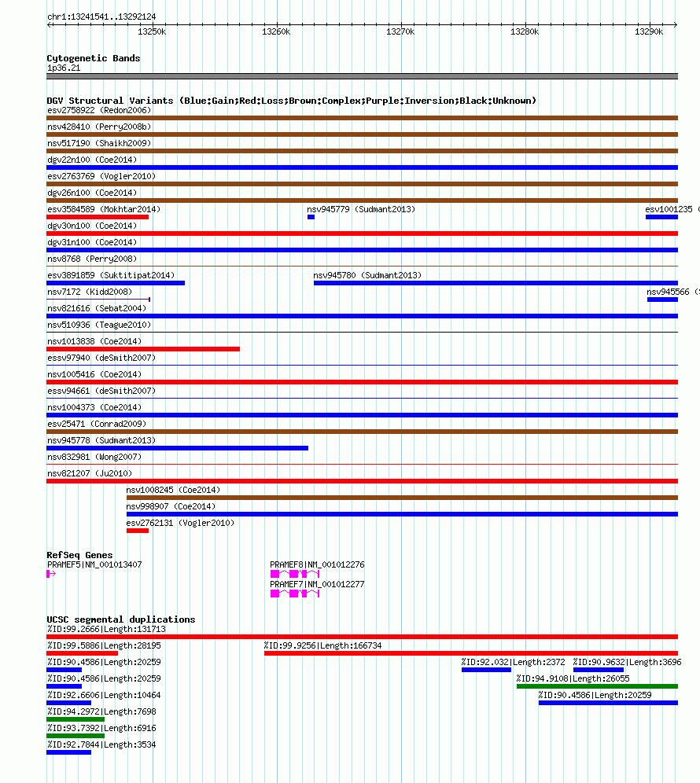Click the esv3891859 (Suktitipat2014) label
This screenshot has width=700, height=783.
pos(111,275)
